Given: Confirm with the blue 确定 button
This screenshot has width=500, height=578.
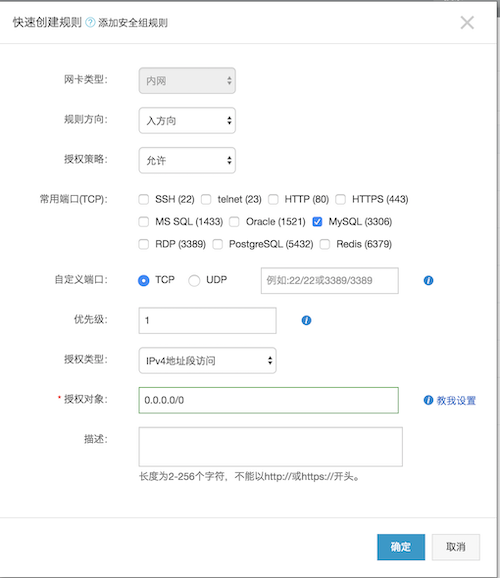Looking at the screenshot, I should click(x=401, y=547).
